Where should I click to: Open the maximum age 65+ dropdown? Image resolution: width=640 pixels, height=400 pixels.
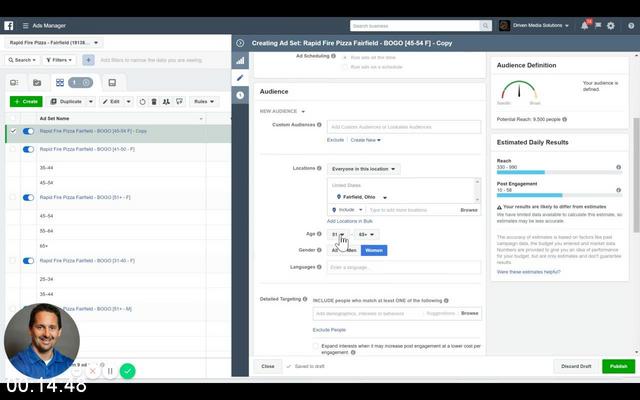point(366,235)
